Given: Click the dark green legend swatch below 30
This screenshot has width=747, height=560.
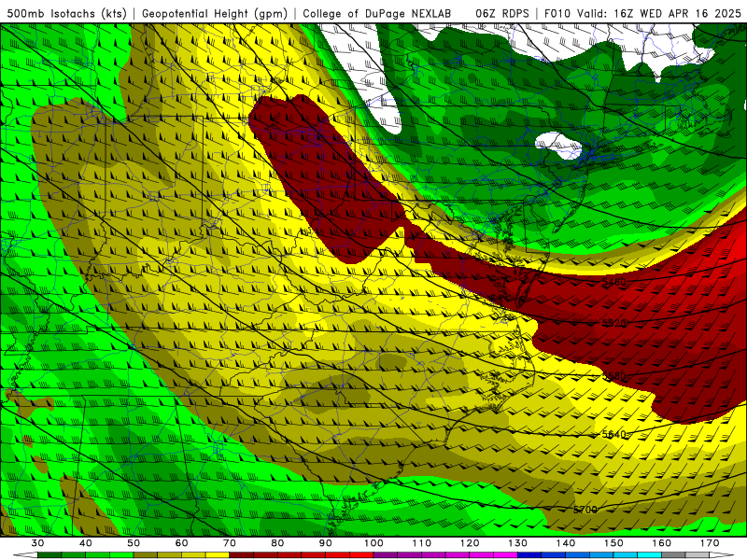Looking at the screenshot, I should (x=49, y=554).
